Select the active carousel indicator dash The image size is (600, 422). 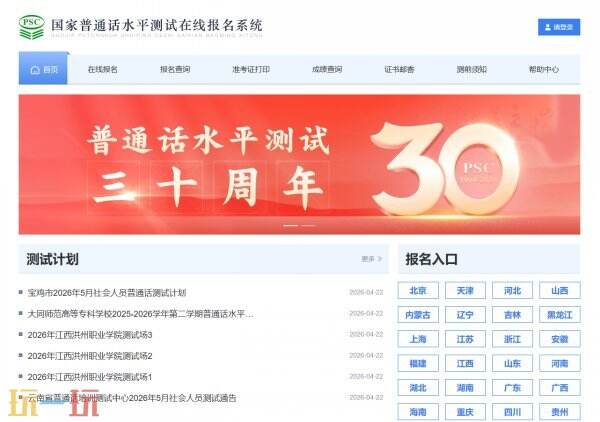click(290, 226)
